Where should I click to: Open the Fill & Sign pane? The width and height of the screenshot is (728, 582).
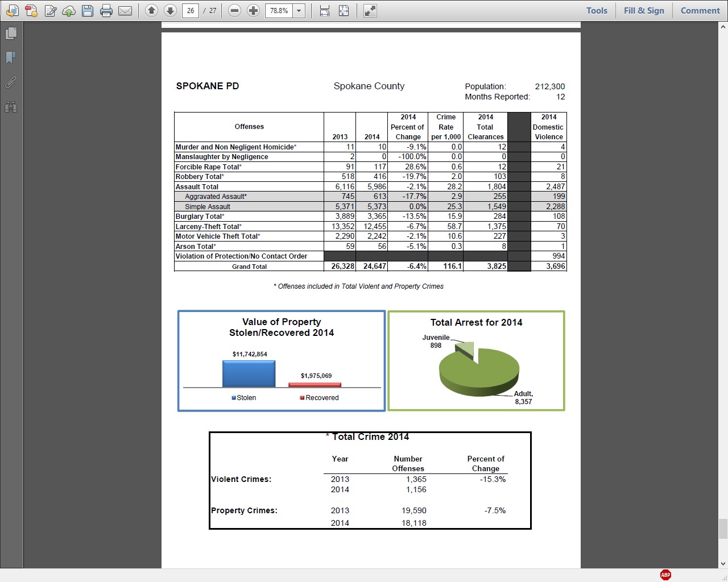tap(644, 10)
